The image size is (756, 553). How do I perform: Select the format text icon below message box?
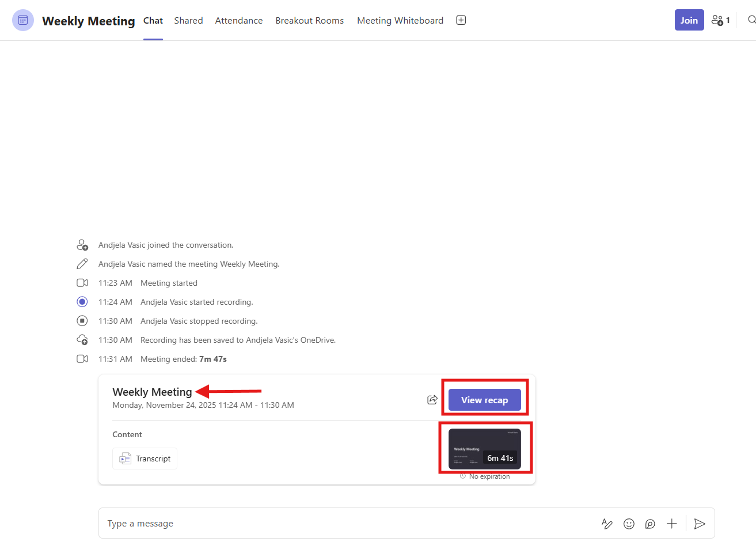tap(607, 524)
